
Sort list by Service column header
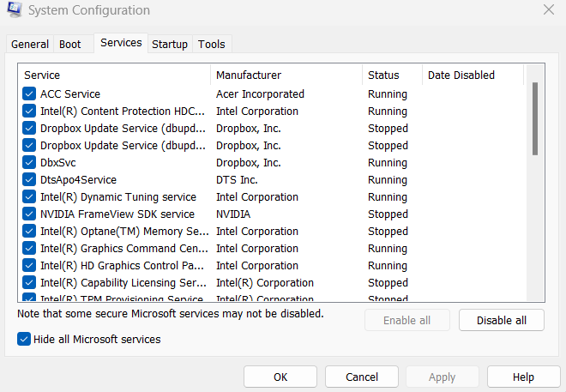tap(114, 75)
